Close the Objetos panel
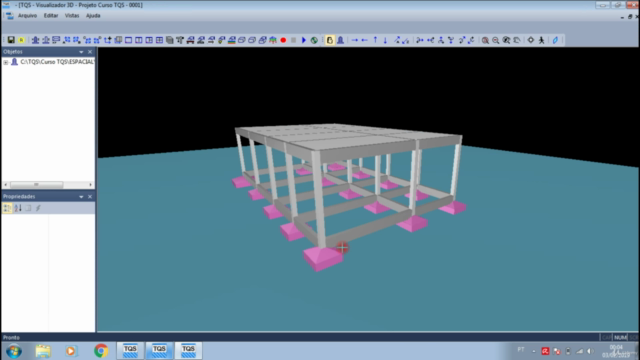The height and width of the screenshot is (360, 640). click(90, 52)
